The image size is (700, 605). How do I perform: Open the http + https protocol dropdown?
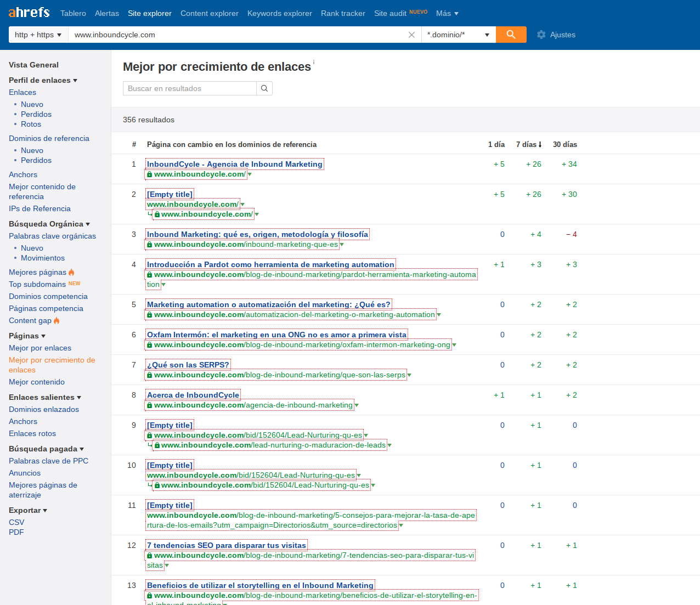[38, 35]
